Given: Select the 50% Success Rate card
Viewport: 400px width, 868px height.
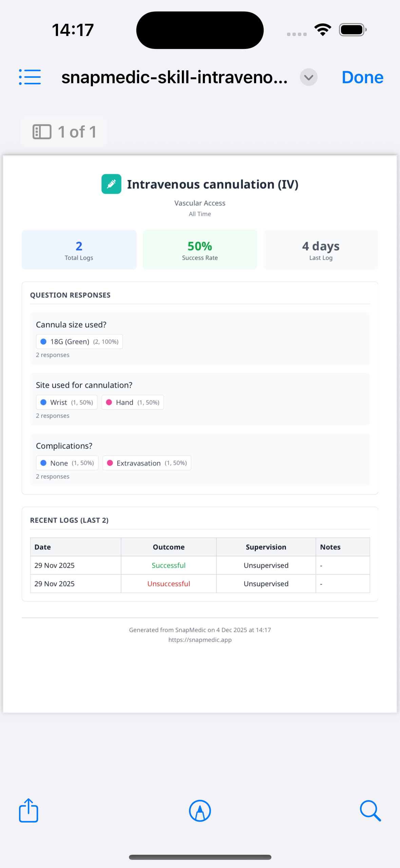Looking at the screenshot, I should [x=200, y=250].
